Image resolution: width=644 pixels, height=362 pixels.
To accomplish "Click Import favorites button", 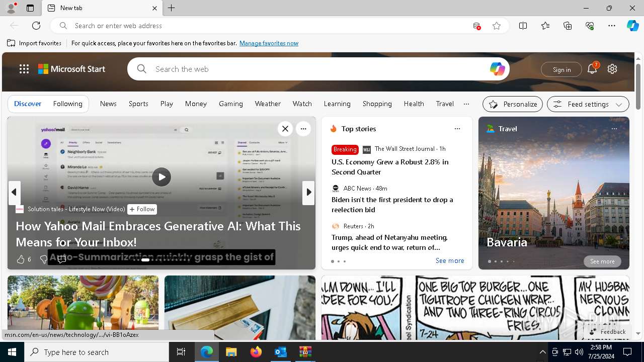I will (34, 43).
